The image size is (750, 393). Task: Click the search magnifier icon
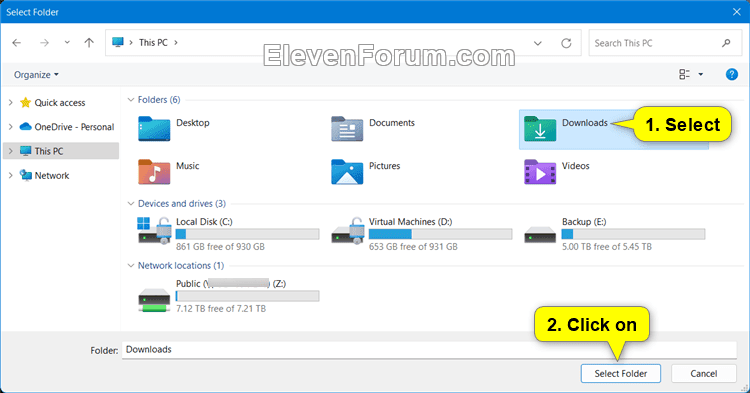coord(726,43)
